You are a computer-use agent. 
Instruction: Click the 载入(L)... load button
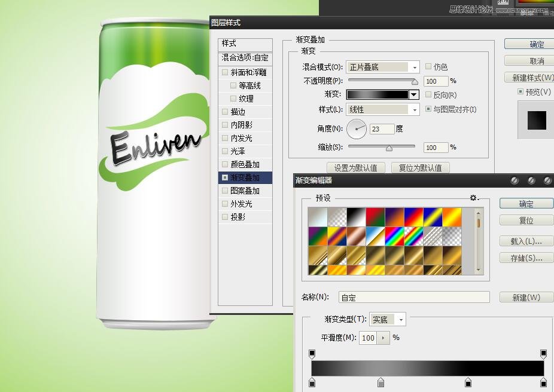click(526, 241)
